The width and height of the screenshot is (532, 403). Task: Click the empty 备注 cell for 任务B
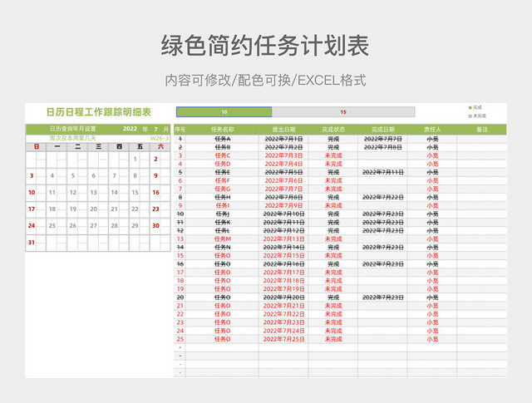(482, 147)
